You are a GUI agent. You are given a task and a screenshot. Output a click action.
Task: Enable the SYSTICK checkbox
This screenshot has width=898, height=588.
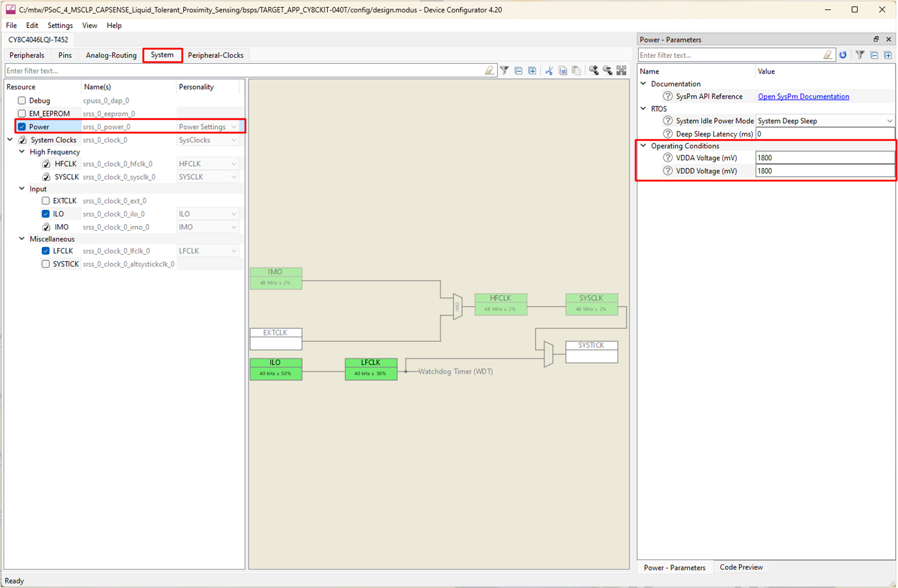click(45, 264)
